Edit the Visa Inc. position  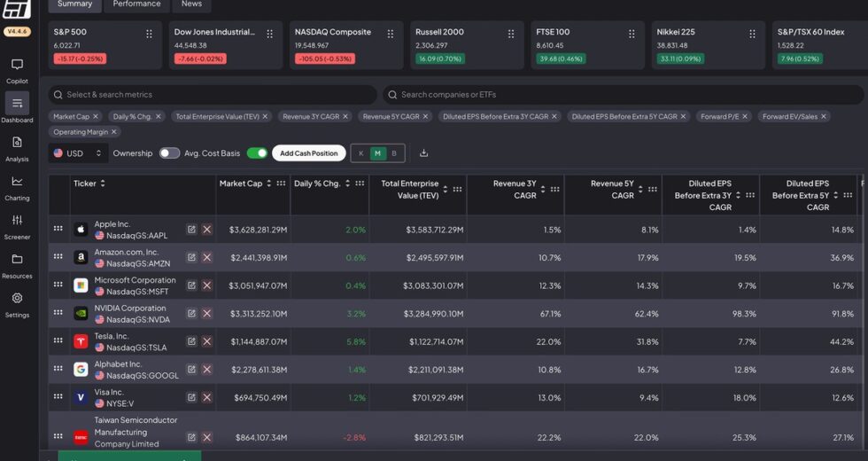coord(191,397)
